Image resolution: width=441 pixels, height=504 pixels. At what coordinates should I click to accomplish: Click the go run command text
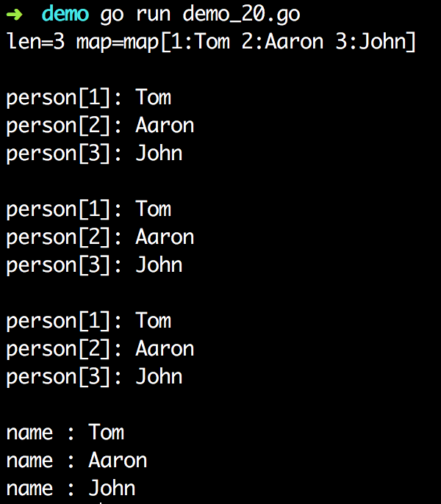tap(135, 15)
